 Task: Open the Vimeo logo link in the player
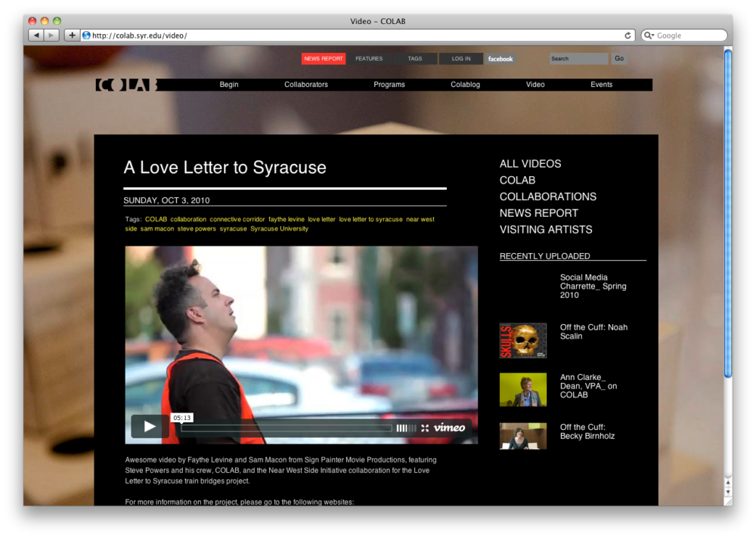(x=449, y=428)
